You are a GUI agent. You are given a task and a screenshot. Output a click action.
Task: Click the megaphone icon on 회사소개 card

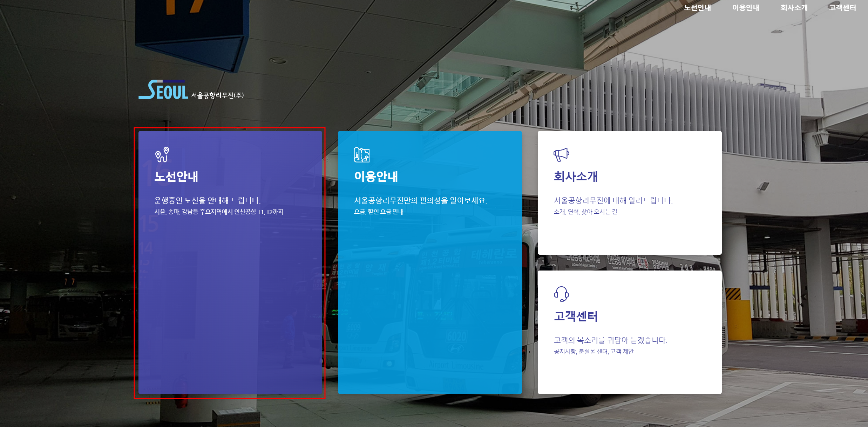coord(561,154)
